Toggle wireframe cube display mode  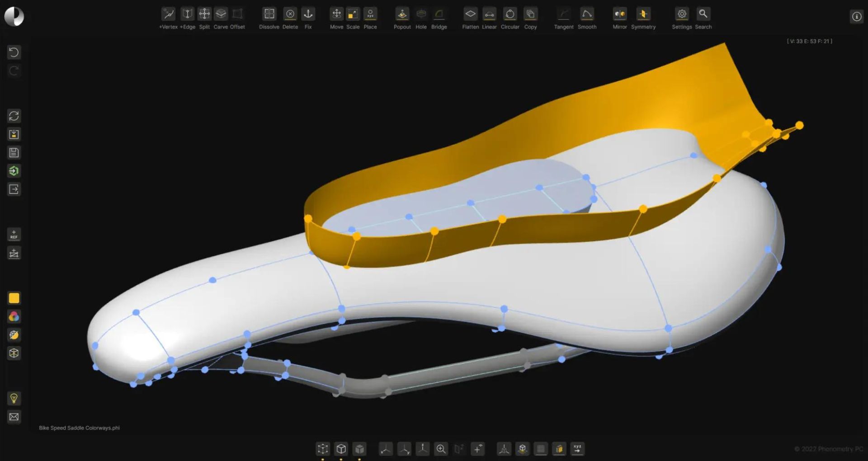(341, 449)
